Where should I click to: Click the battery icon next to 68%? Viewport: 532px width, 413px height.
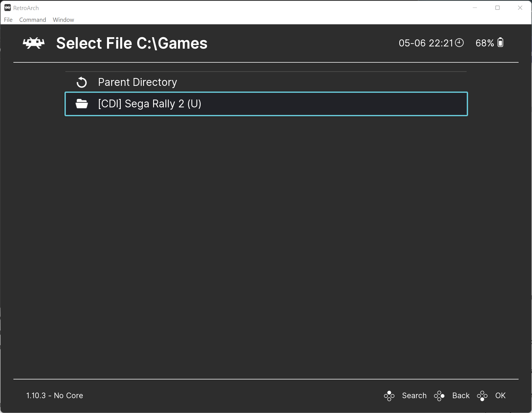[500, 43]
